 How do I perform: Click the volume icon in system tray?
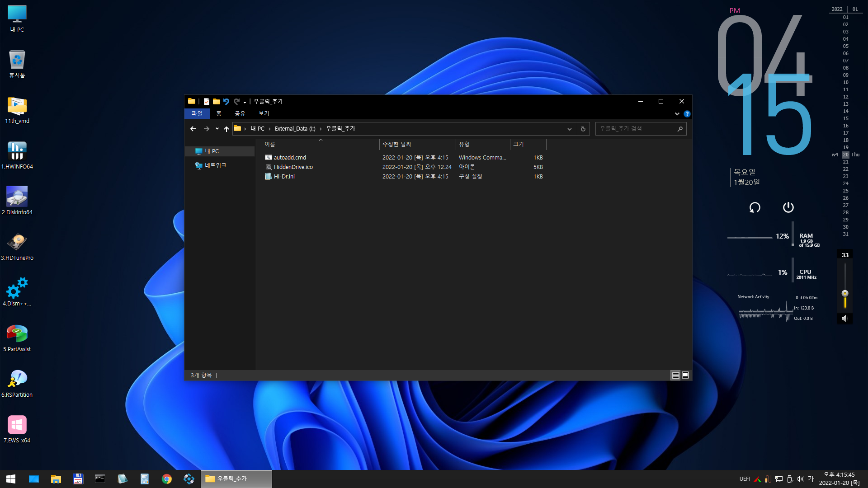tap(800, 479)
